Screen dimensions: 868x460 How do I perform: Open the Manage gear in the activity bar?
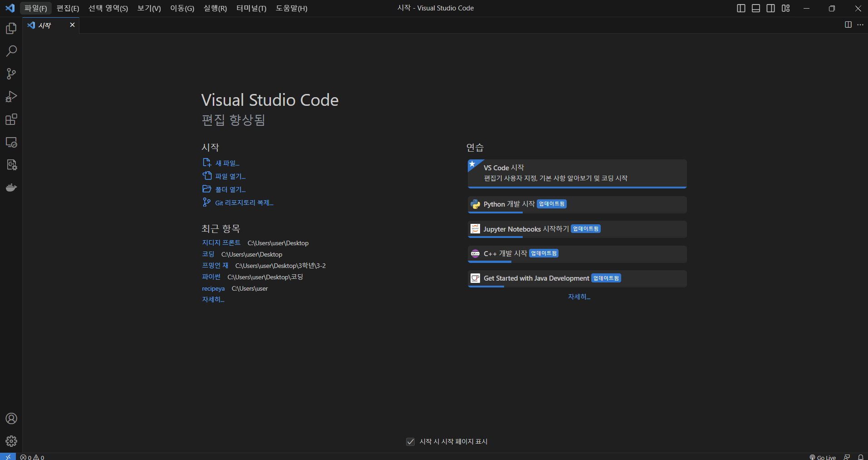tap(11, 441)
